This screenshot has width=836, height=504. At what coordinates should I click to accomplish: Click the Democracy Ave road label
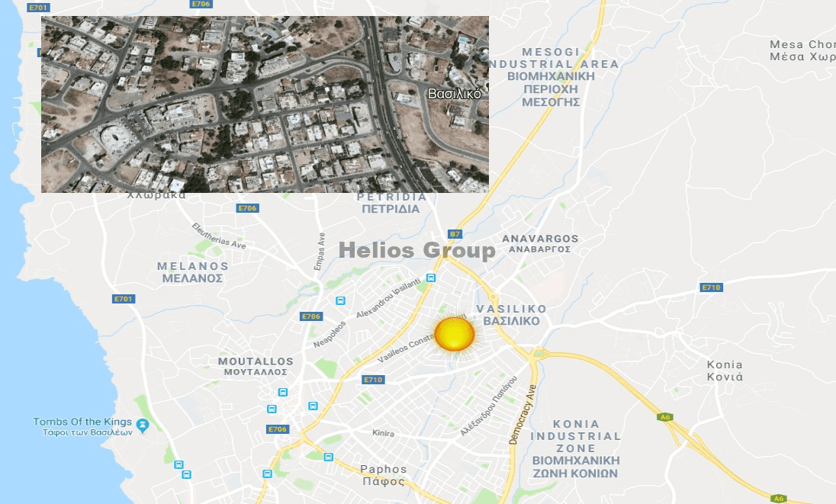click(x=522, y=415)
